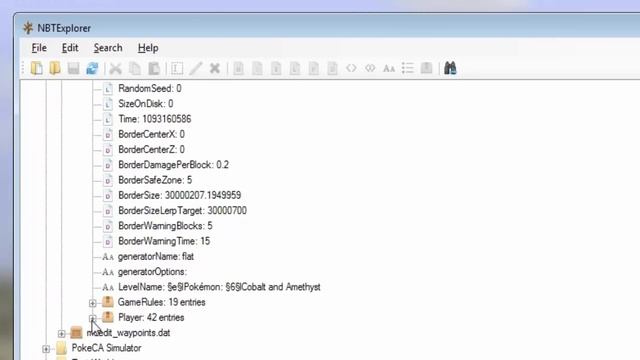Click the Cut scissors icon

point(116,68)
